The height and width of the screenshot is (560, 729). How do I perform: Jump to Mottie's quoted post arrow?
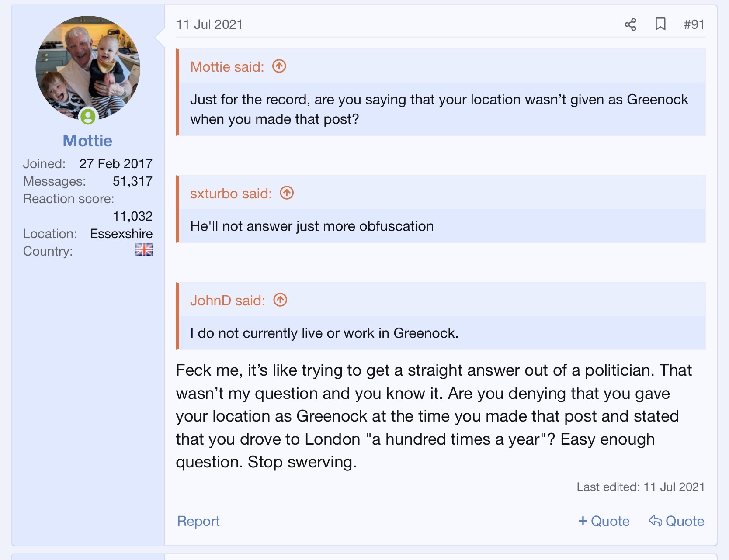click(279, 66)
